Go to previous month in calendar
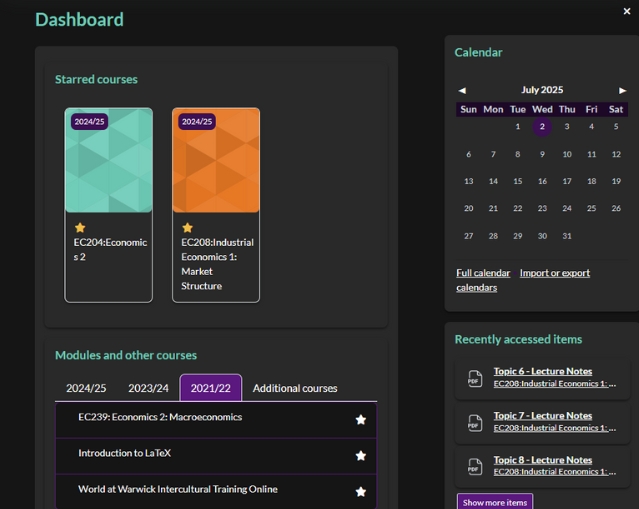Screen dimensions: 639x509 click(x=462, y=90)
